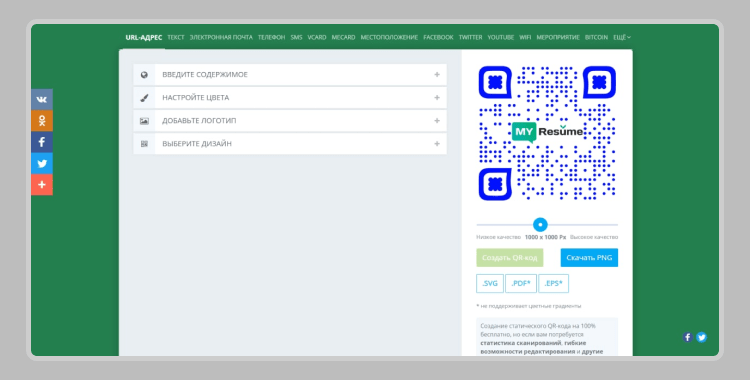This screenshot has height=380, width=750.
Task: Switch to the ТЕЛЕФОН tab
Action: [x=271, y=37]
